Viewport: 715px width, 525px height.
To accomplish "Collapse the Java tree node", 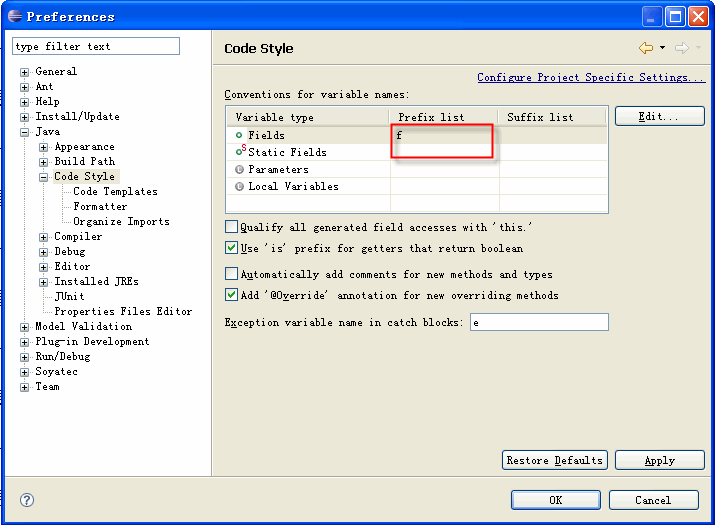I will click(x=25, y=132).
